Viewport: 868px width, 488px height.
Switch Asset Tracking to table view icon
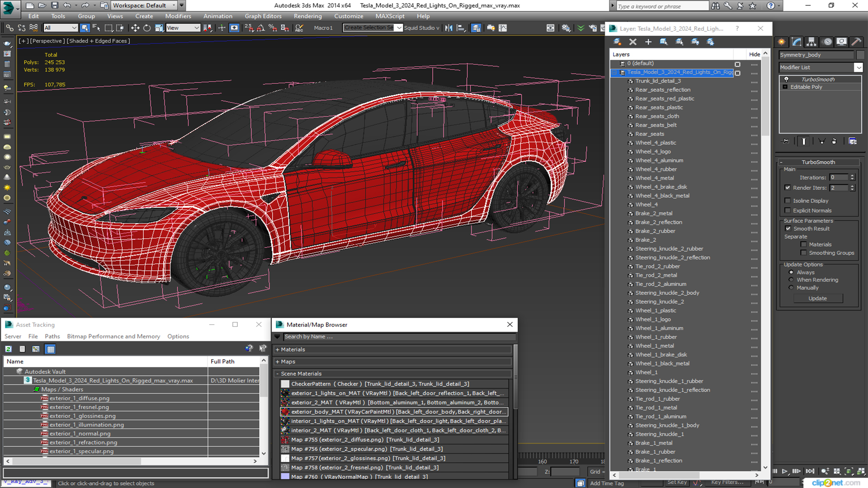pyautogui.click(x=51, y=349)
